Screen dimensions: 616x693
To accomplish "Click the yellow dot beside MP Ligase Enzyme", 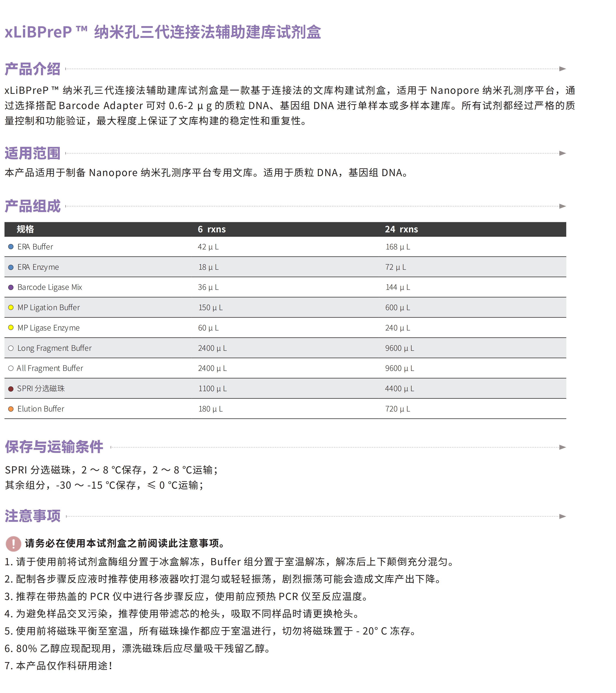I will click(11, 328).
